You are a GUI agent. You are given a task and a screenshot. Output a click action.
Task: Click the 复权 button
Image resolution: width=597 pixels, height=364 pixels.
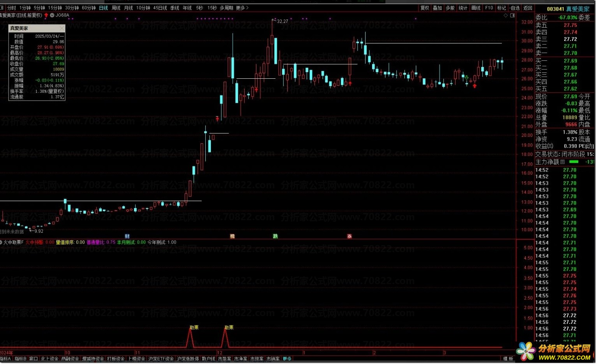pos(425,8)
